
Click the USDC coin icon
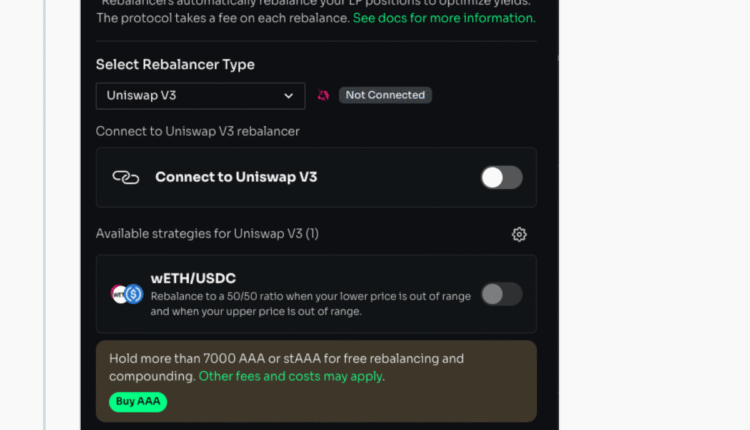pyautogui.click(x=134, y=294)
